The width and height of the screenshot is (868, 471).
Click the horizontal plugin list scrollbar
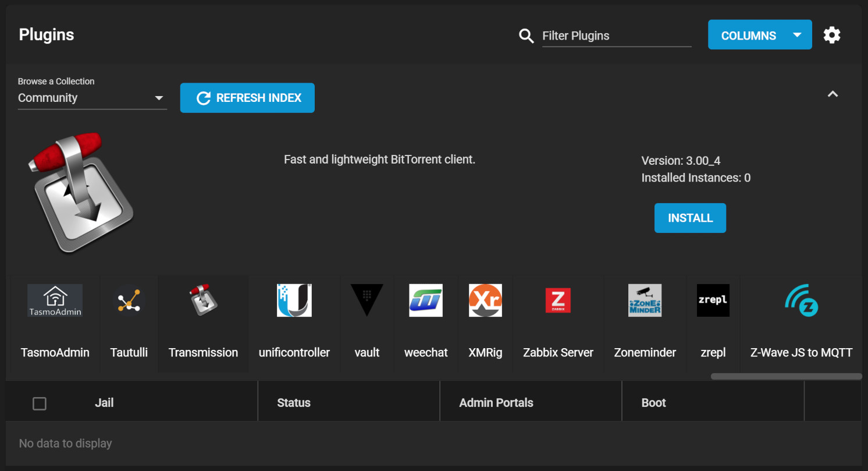pyautogui.click(x=787, y=377)
